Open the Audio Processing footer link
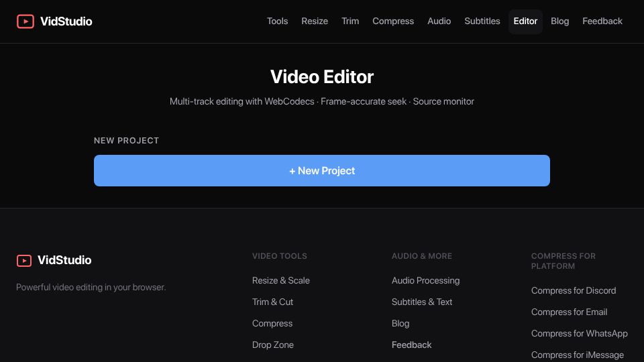Image resolution: width=644 pixels, height=362 pixels. click(x=425, y=280)
